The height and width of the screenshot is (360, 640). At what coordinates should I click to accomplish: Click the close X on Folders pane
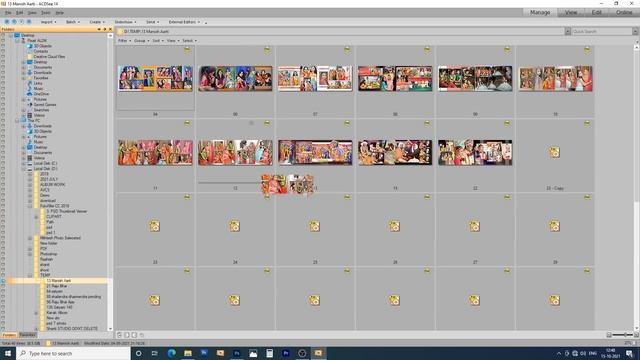pos(110,29)
